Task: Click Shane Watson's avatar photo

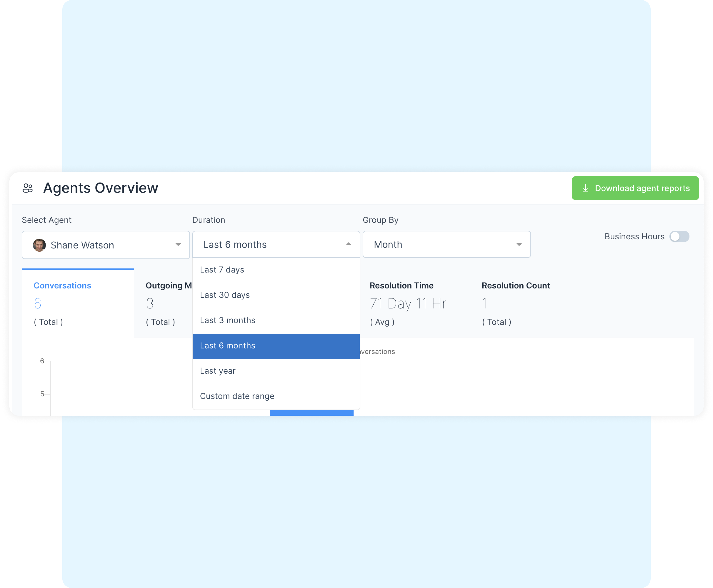Action: coord(39,245)
